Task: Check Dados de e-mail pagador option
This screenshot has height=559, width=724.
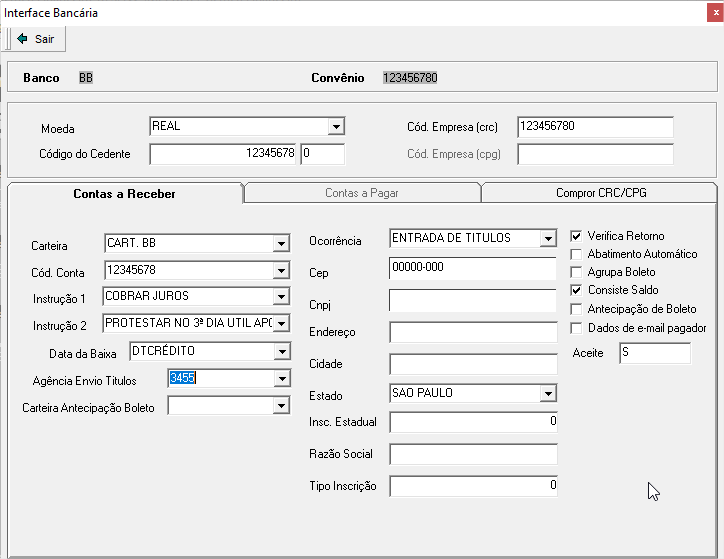Action: coord(576,328)
